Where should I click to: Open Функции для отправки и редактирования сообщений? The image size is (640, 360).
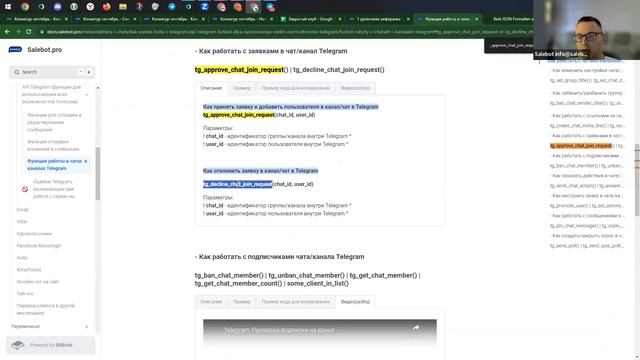[54, 122]
